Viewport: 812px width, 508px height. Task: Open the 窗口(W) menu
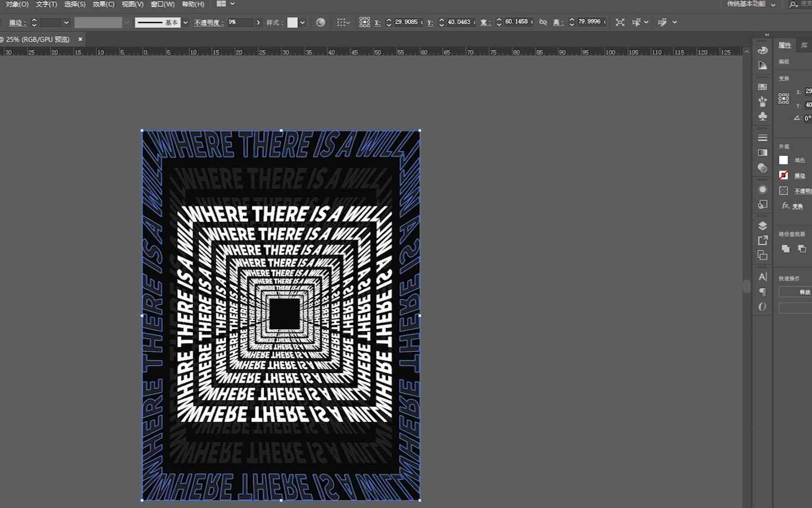pyautogui.click(x=163, y=4)
